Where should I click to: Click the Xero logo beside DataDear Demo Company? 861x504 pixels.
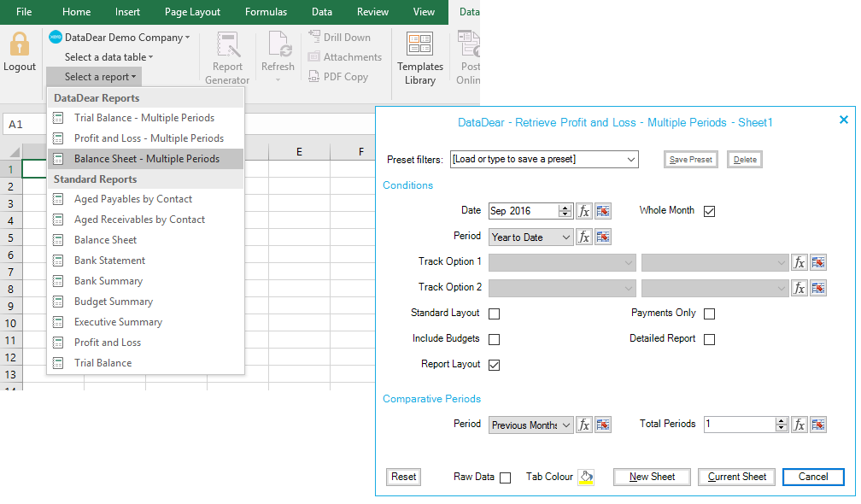coord(56,38)
